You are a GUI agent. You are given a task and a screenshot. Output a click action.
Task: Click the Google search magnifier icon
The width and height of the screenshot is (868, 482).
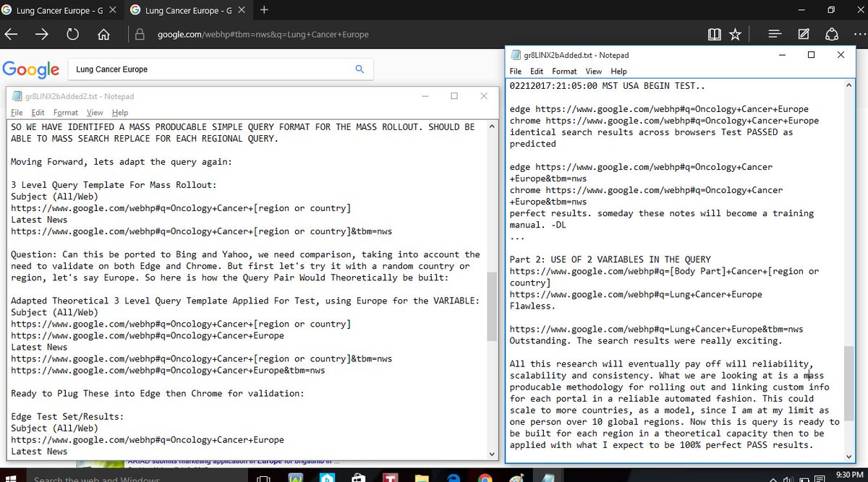[359, 69]
